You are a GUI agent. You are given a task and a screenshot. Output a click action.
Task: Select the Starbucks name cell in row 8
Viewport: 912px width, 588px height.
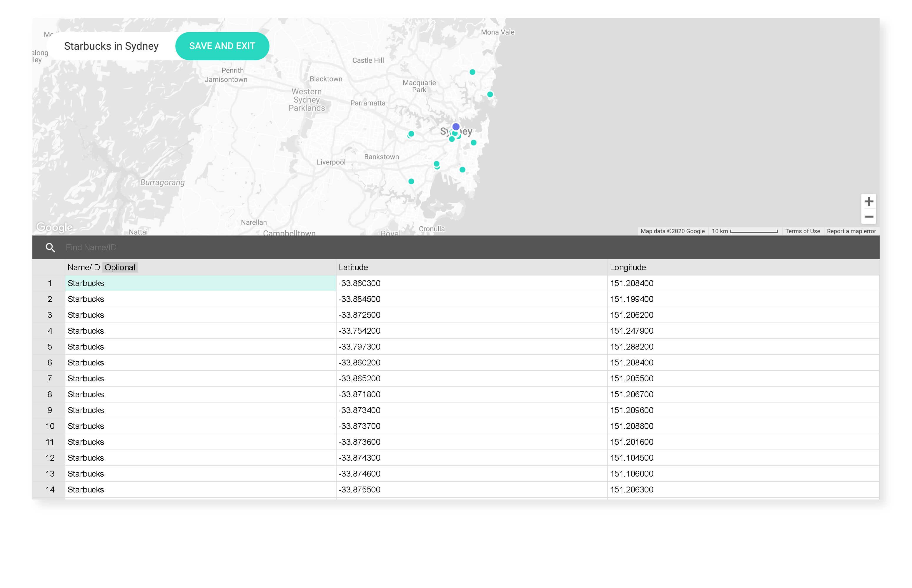pyautogui.click(x=201, y=395)
